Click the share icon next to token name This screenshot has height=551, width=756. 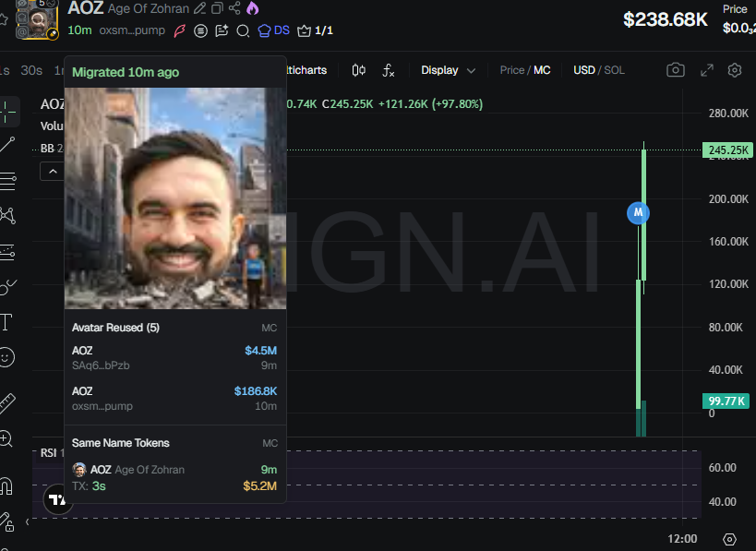[234, 8]
